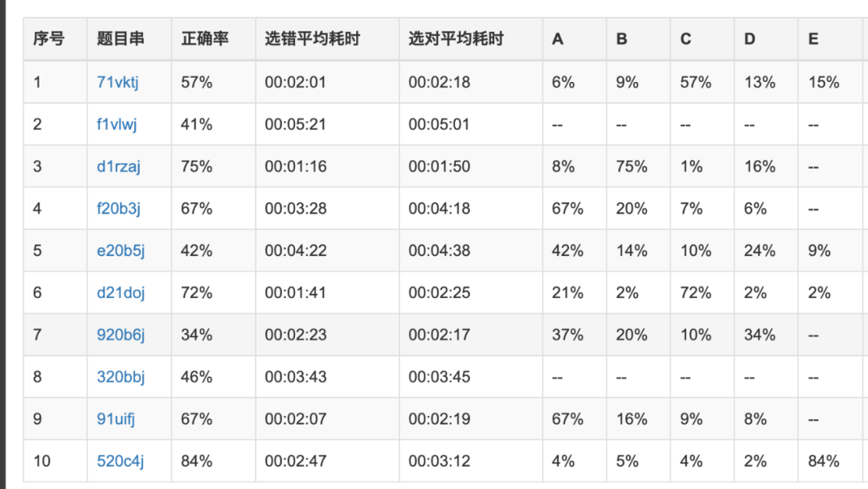
Task: Open question link 71vktj
Action: point(119,82)
